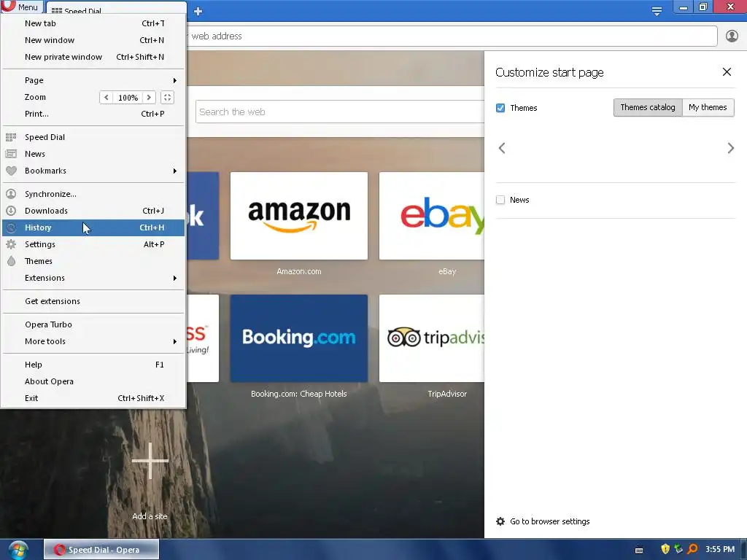
Task: Click the History clock icon
Action: (x=11, y=227)
